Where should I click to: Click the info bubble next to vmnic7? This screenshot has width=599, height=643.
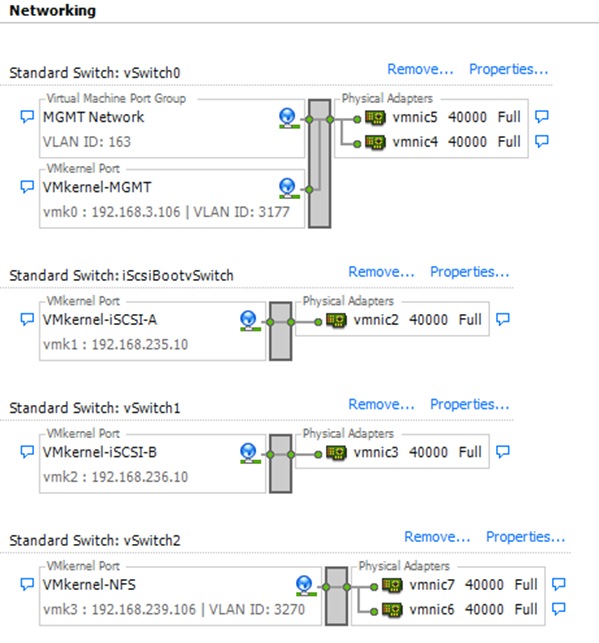(558, 584)
